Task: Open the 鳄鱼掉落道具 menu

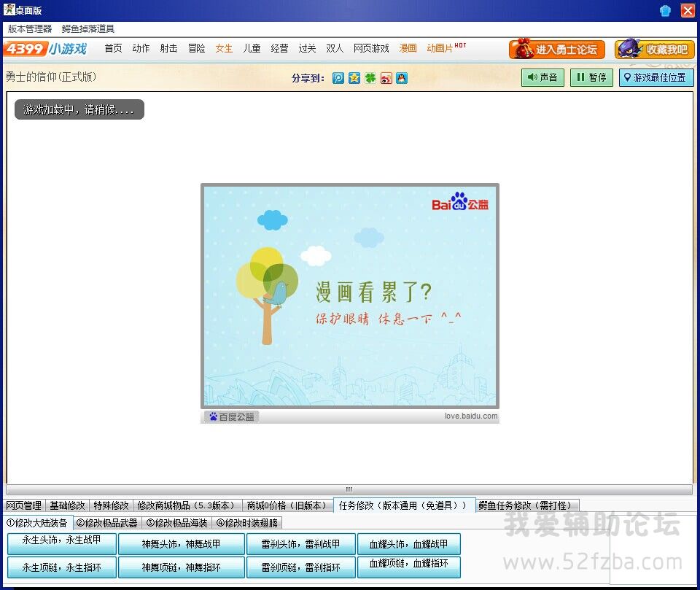Action: [x=88, y=29]
